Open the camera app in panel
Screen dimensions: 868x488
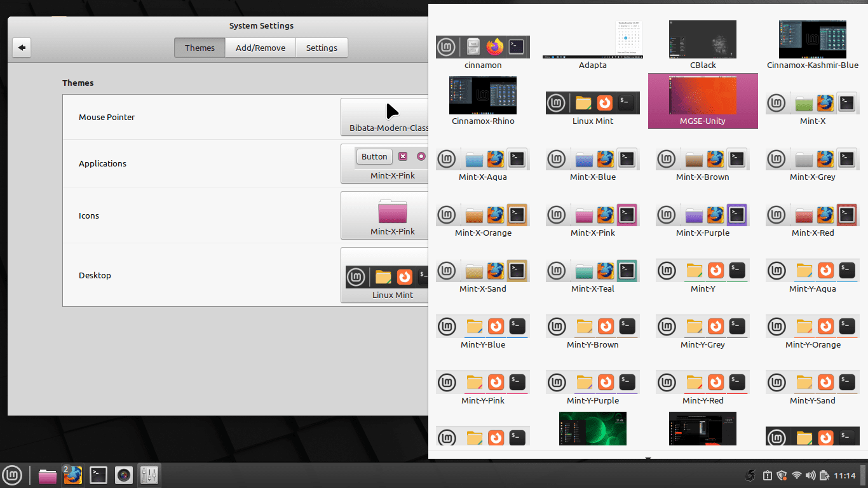coord(124,475)
